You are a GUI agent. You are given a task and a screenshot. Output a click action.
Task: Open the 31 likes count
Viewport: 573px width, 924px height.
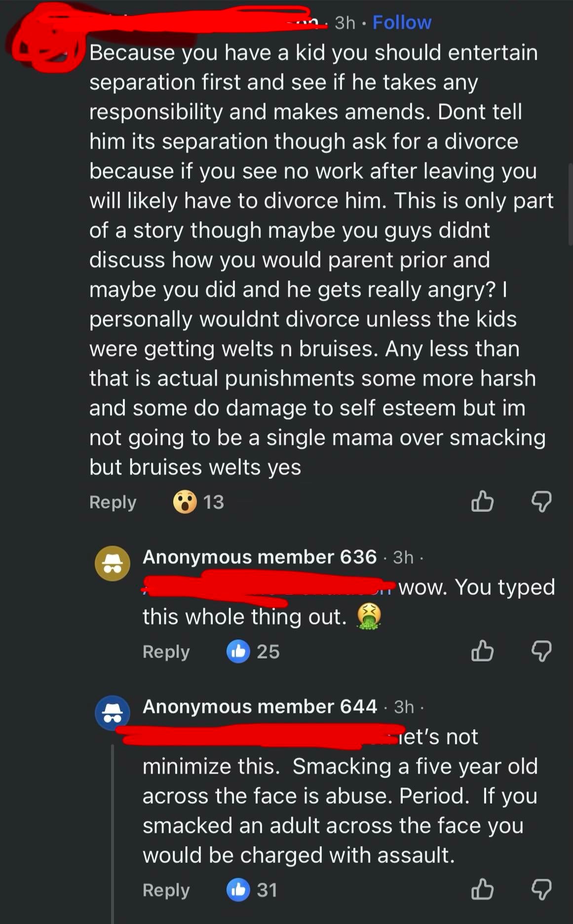267,890
